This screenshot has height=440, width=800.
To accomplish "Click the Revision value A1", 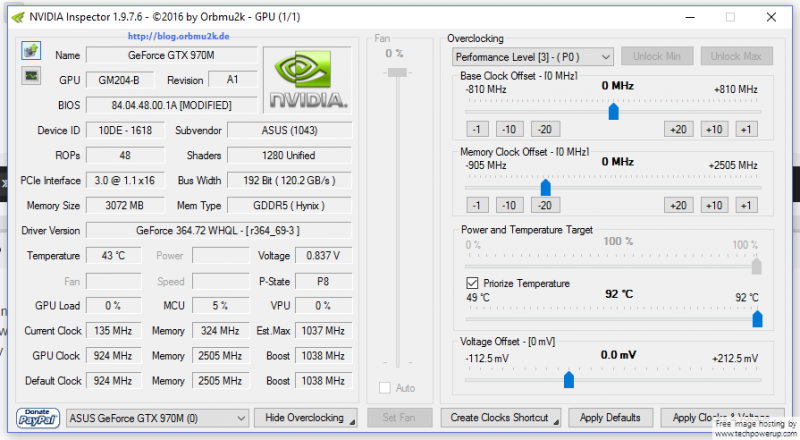I will point(233,80).
